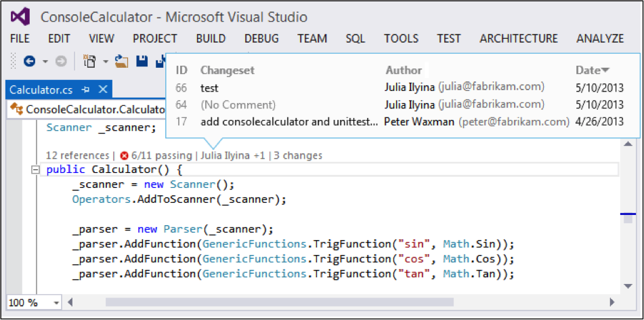The image size is (644, 320).
Task: Click the Author column header
Action: 404,71
